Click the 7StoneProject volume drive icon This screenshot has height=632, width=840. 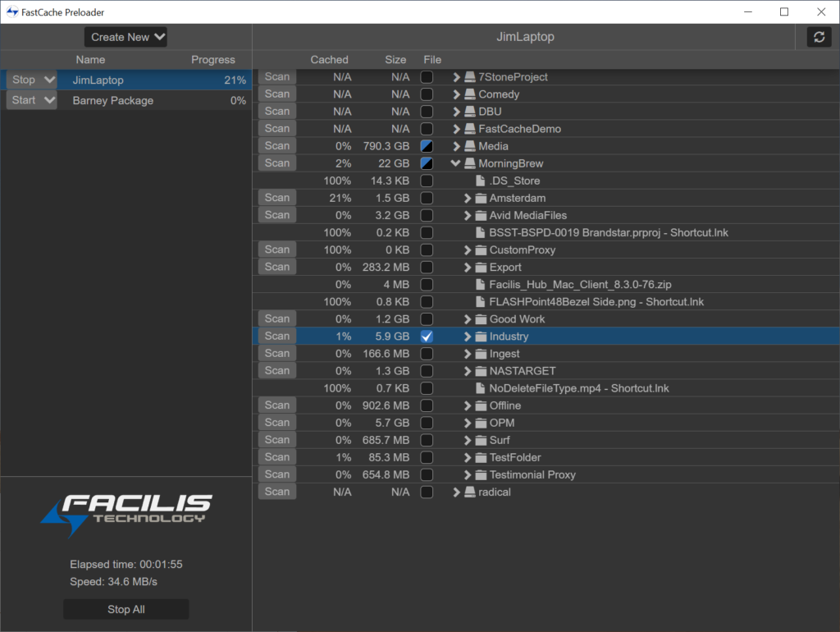pos(470,77)
